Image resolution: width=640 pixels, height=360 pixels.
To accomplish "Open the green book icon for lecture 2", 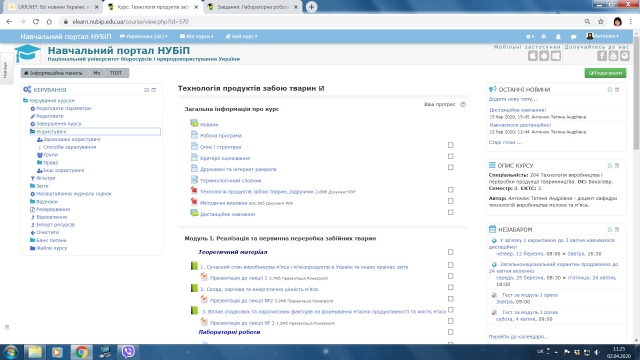I will [x=194, y=289].
